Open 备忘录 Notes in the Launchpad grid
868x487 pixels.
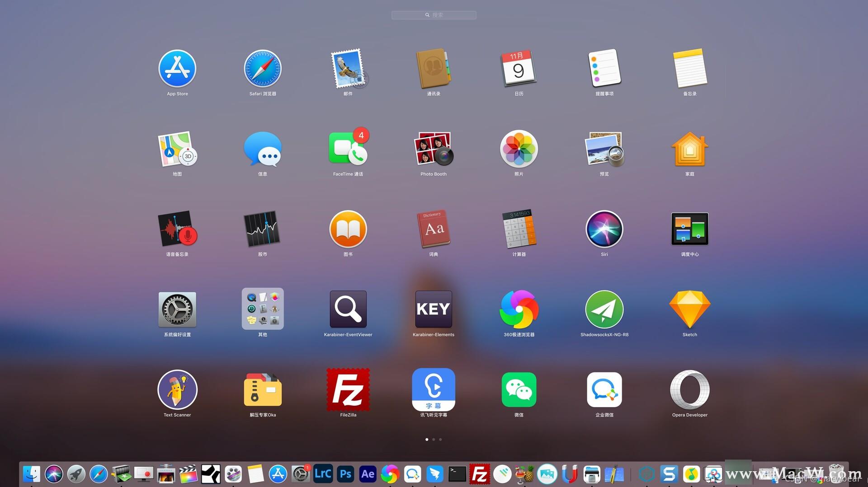pos(690,69)
